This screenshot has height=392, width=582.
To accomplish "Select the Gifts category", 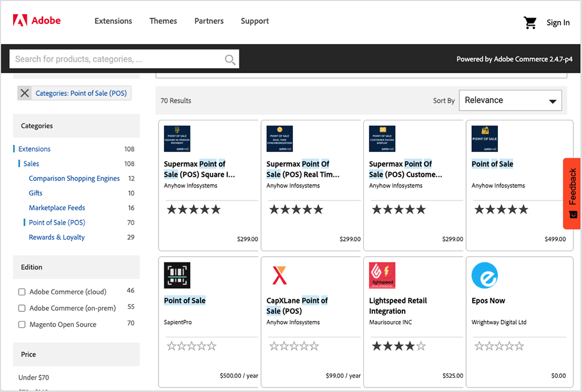I will pos(36,193).
